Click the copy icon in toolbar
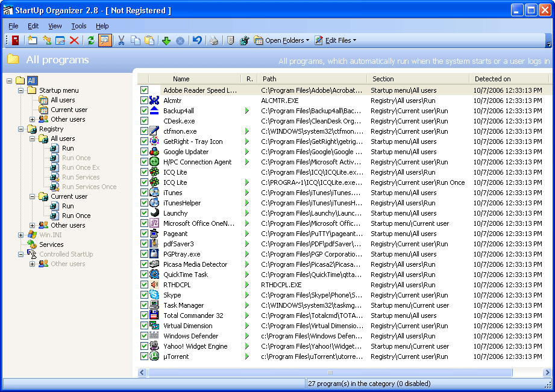 [x=136, y=40]
